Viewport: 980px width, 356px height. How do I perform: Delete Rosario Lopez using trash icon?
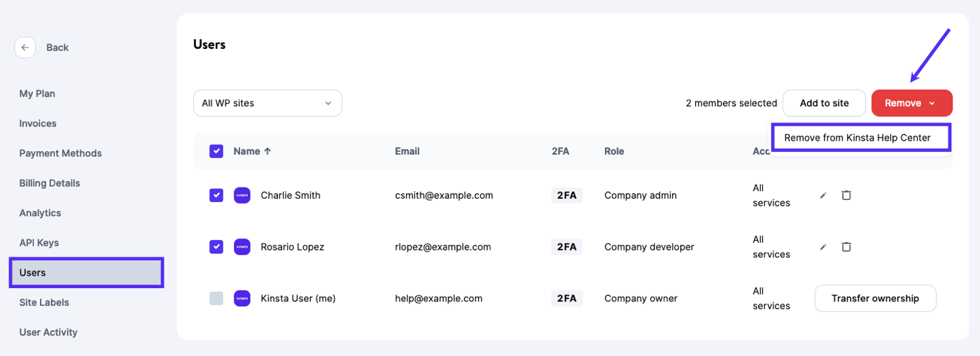(x=846, y=247)
